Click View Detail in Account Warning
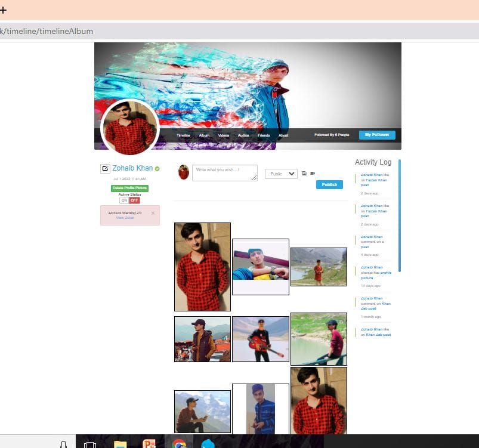The width and height of the screenshot is (479, 448). (x=125, y=218)
